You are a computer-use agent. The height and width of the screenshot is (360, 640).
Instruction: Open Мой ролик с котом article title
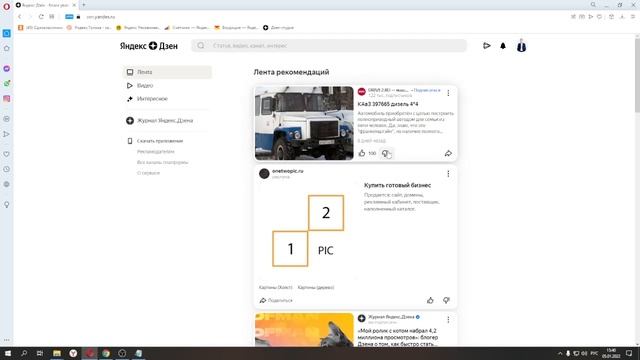click(398, 337)
